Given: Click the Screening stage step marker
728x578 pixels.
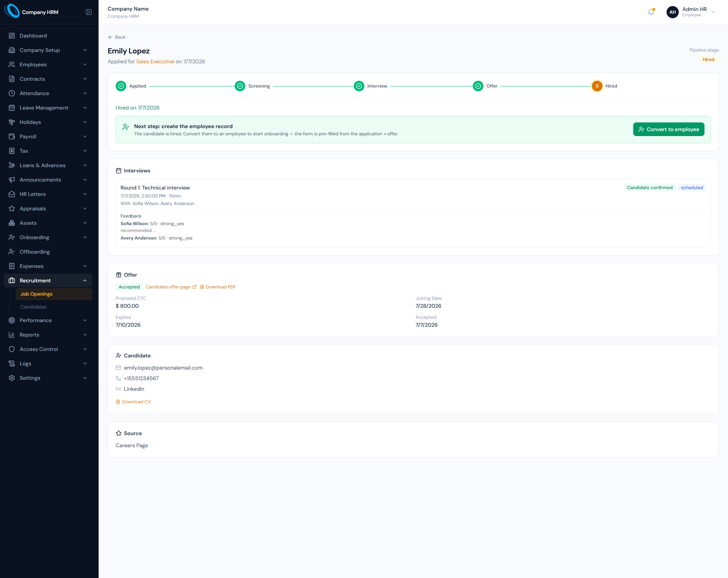Looking at the screenshot, I should 240,86.
